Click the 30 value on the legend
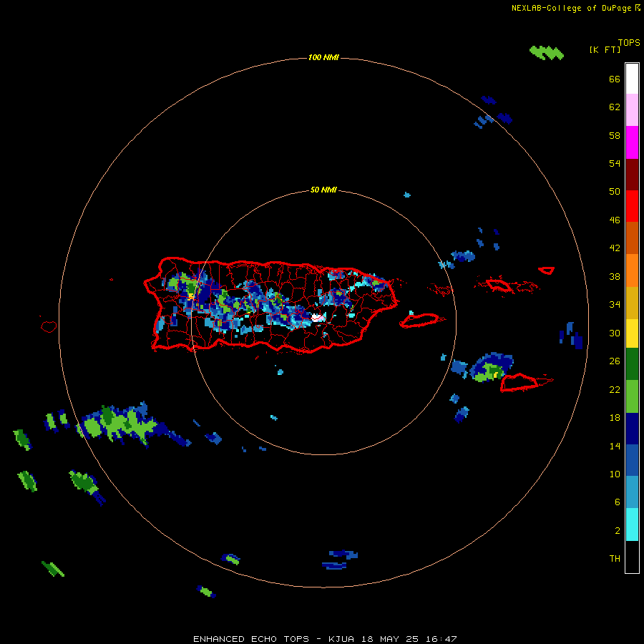Image resolution: width=644 pixels, height=644 pixels. tap(615, 333)
